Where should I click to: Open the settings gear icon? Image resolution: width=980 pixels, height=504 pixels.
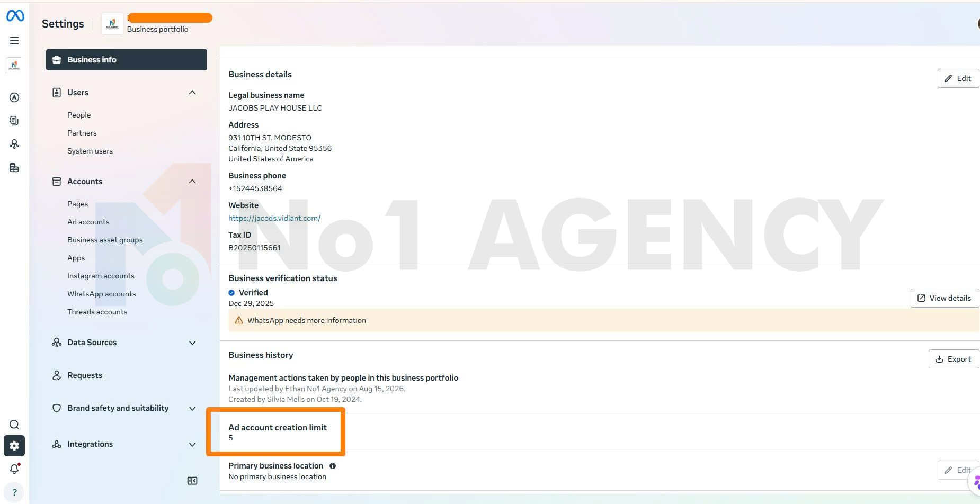tap(14, 446)
